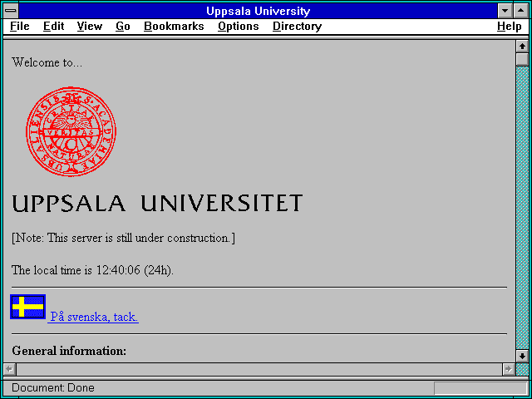Click the Welcome to... text
Screen dimensions: 532x399
(47, 62)
